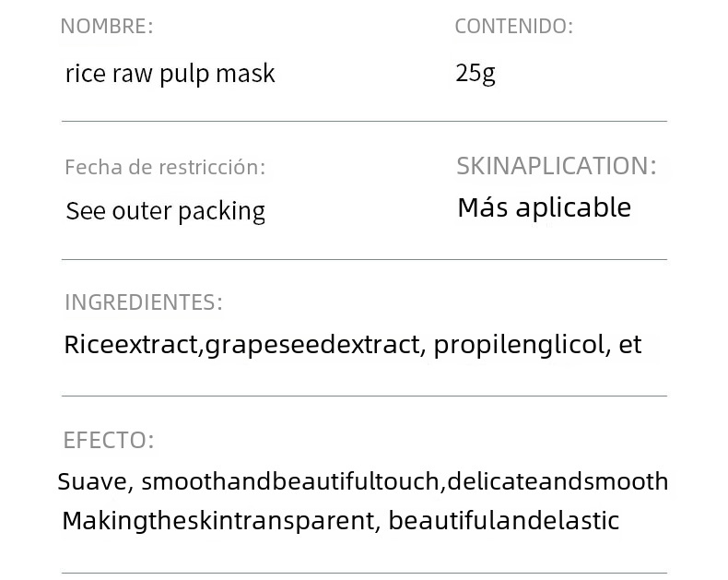
Task: Click the NOMBRE: label
Action: [107, 26]
